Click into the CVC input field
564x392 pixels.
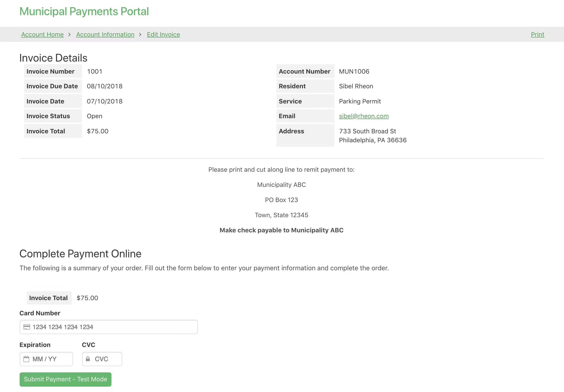106,359
